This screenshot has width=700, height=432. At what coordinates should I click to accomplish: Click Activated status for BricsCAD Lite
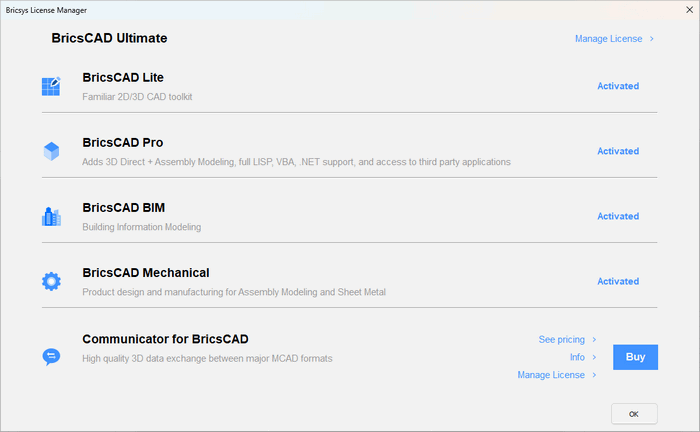point(618,86)
